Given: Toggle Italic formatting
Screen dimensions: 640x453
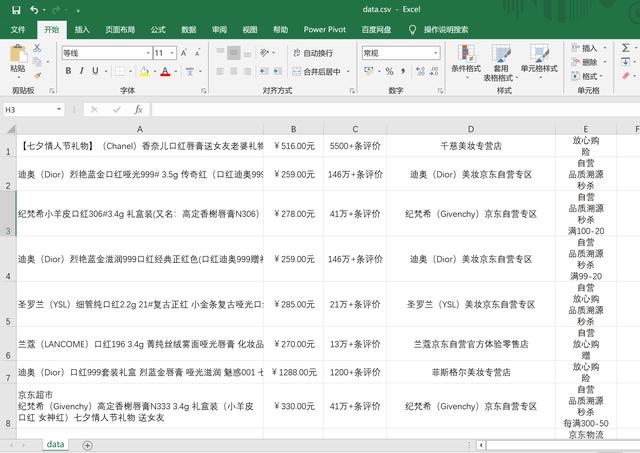Looking at the screenshot, I should [82, 71].
